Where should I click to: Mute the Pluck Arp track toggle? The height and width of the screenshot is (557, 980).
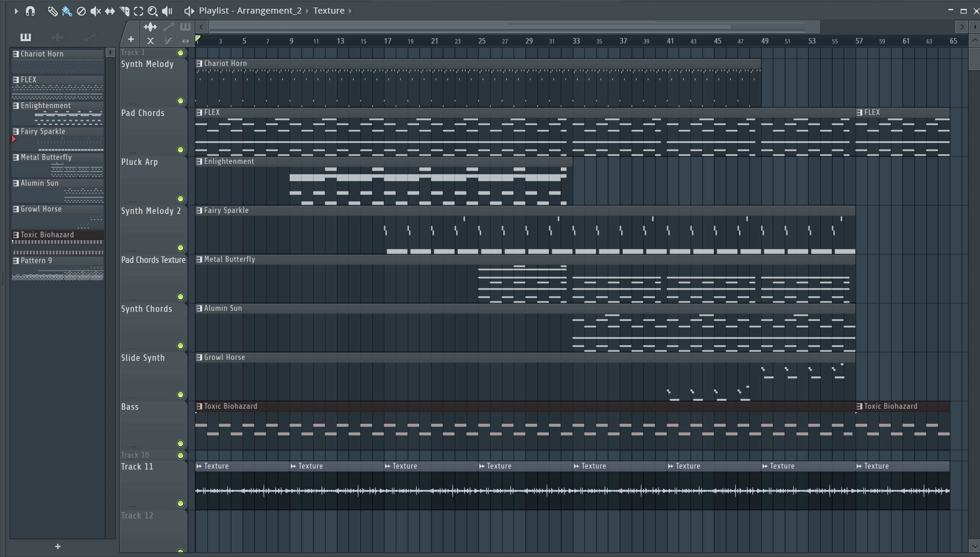click(x=180, y=199)
